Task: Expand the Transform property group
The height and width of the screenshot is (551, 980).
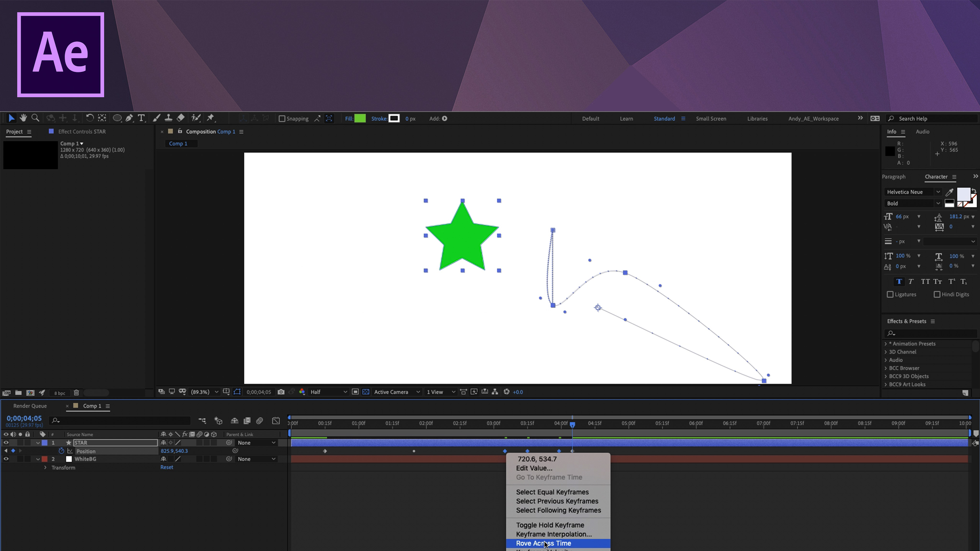Action: (x=45, y=468)
